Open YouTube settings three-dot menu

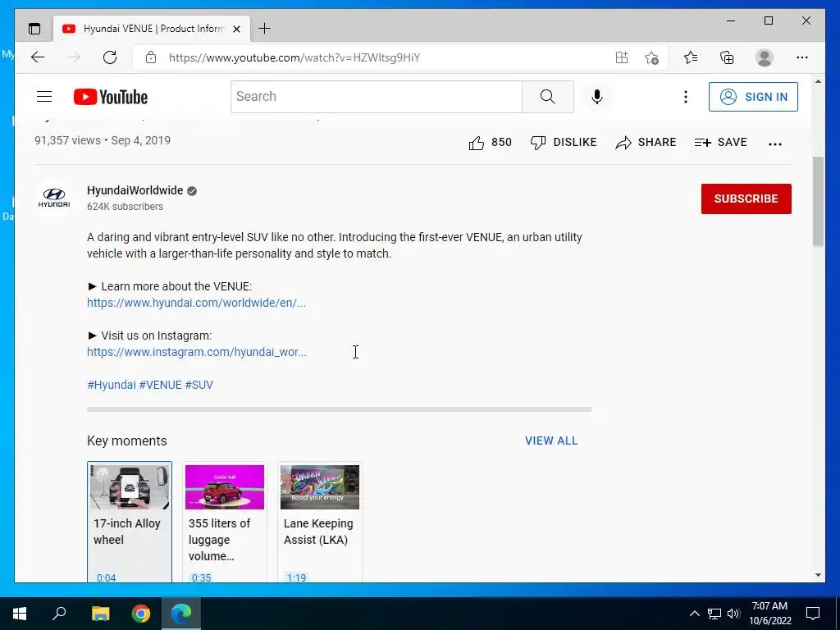[x=685, y=97]
